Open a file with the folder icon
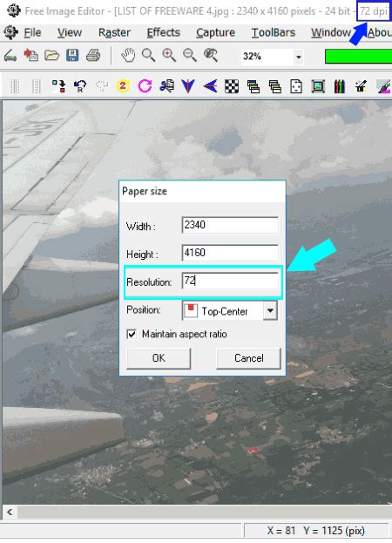Screen dimensions: 392x543 tap(51, 56)
